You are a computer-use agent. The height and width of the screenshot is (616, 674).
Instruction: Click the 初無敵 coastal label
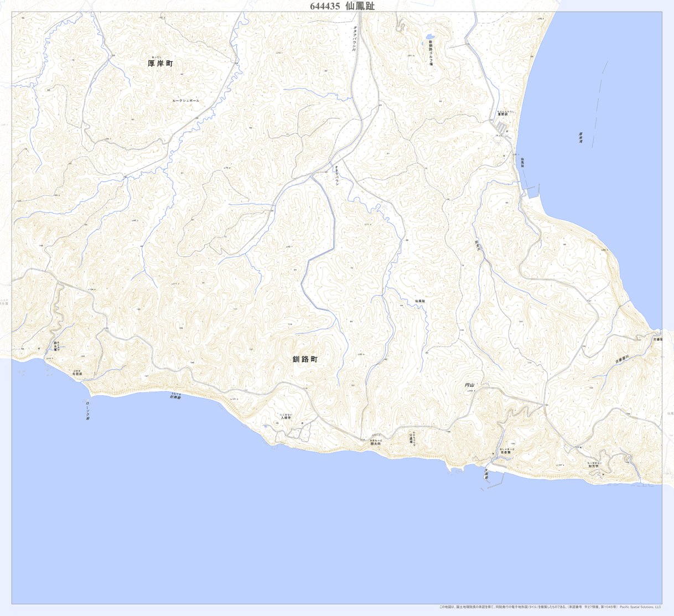point(175,397)
